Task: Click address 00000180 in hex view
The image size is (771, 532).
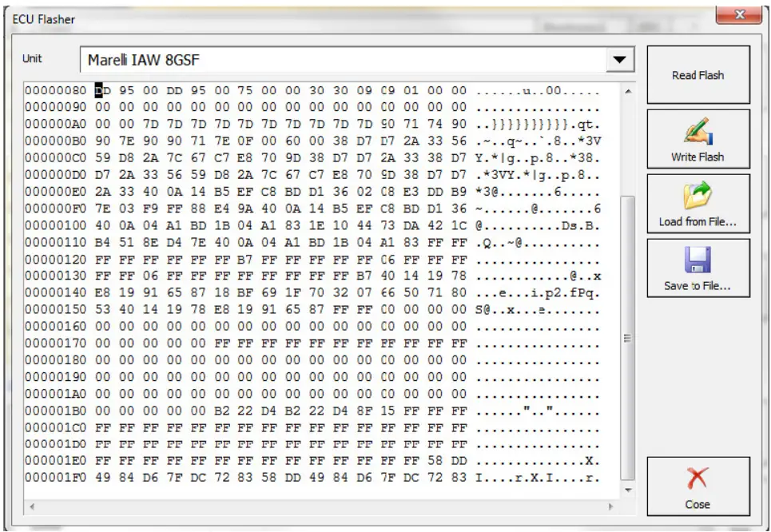Action: coord(56,360)
